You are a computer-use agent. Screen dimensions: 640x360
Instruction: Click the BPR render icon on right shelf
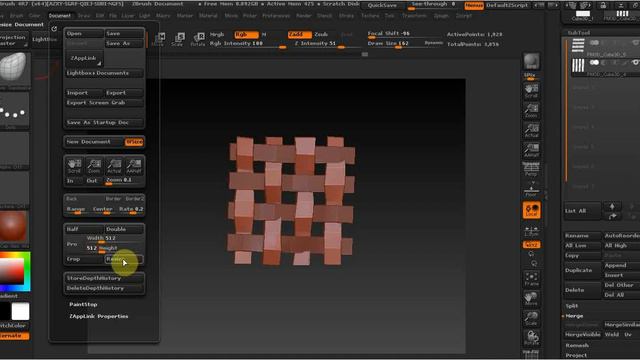(x=531, y=62)
